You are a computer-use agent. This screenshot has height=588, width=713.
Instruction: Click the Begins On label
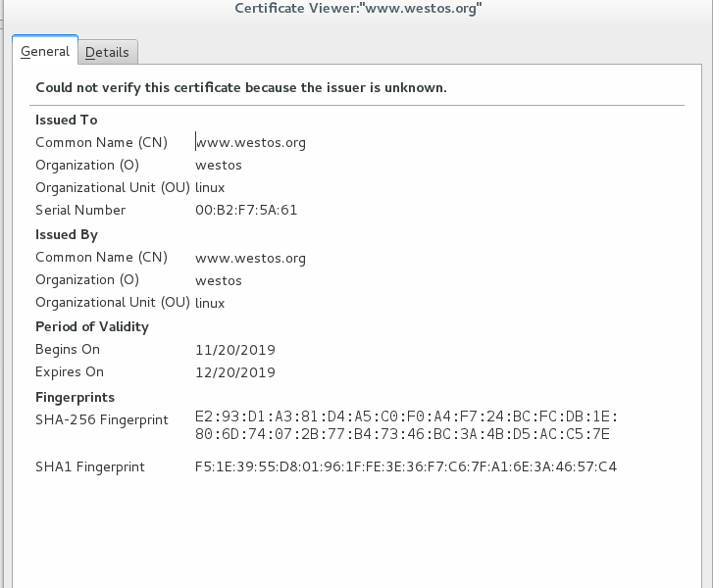pyautogui.click(x=68, y=350)
